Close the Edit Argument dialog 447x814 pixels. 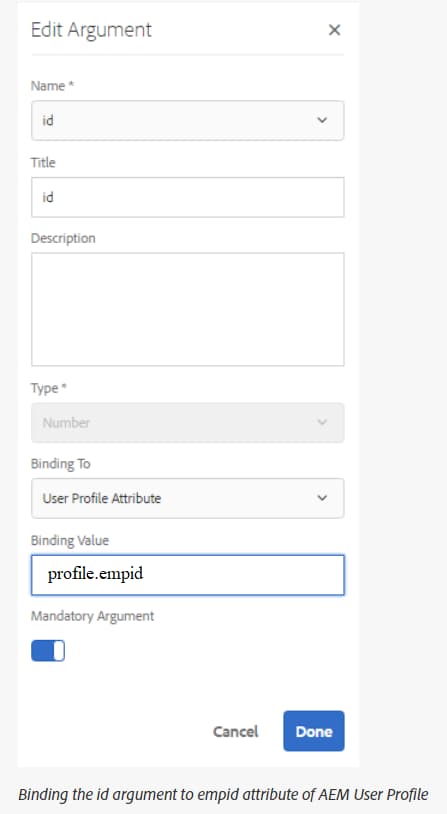point(334,30)
